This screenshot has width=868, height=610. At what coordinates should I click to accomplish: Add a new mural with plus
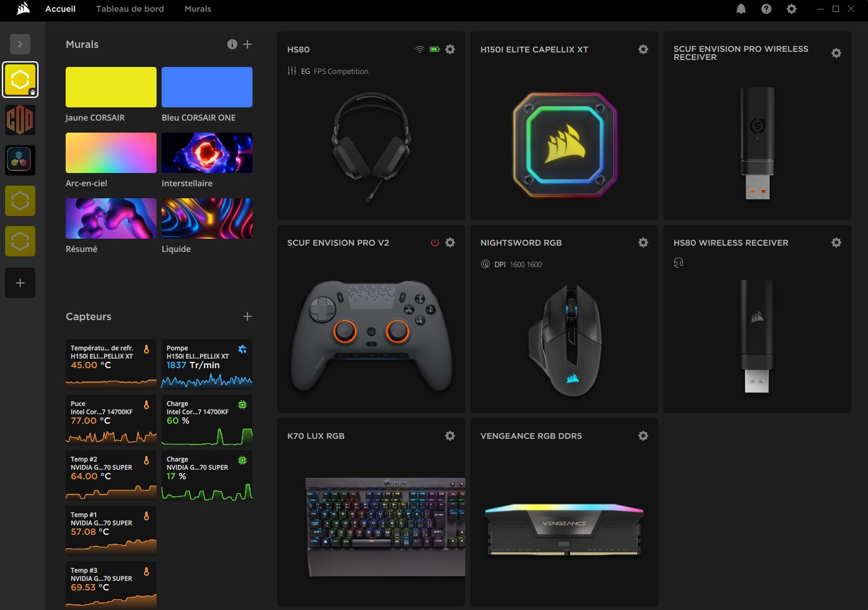point(247,44)
